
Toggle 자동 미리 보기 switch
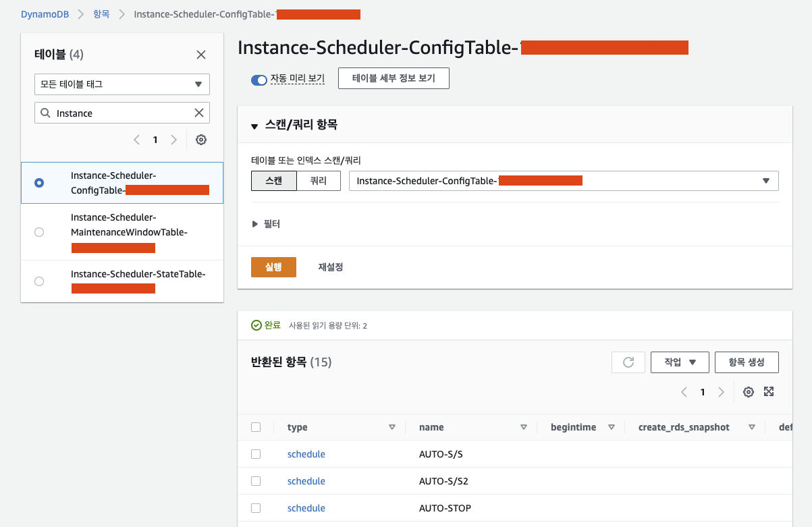point(259,80)
